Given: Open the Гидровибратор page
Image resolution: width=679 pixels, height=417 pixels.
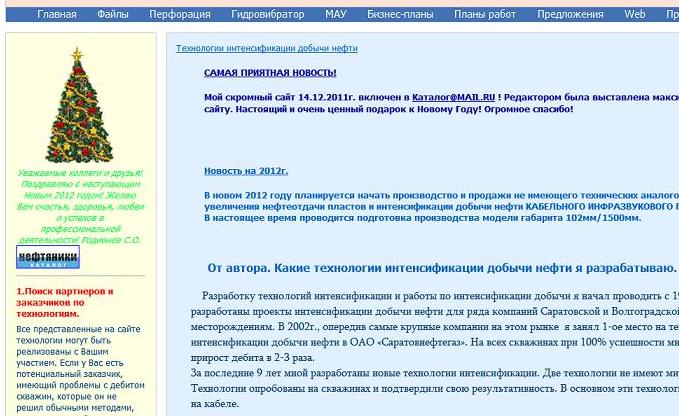Looking at the screenshot, I should (268, 15).
